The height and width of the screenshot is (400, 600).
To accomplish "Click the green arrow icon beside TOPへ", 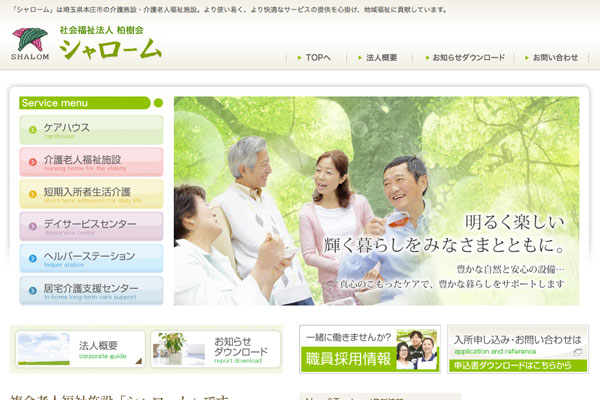I will point(299,58).
